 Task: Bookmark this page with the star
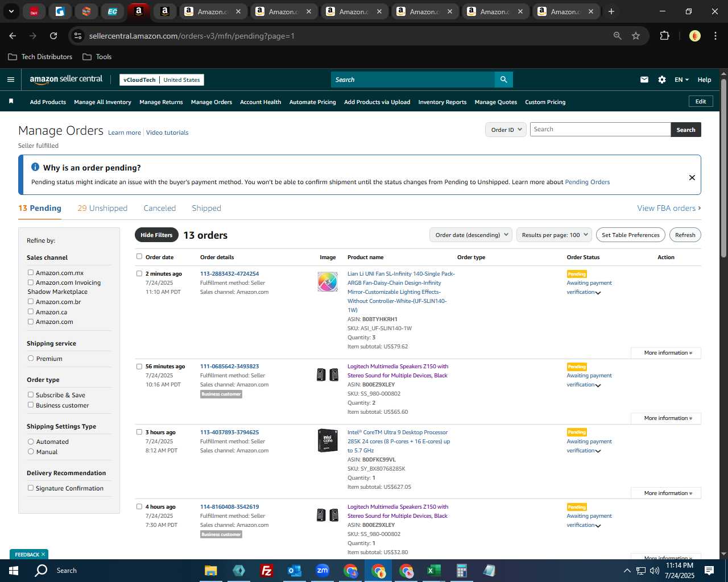click(x=636, y=36)
